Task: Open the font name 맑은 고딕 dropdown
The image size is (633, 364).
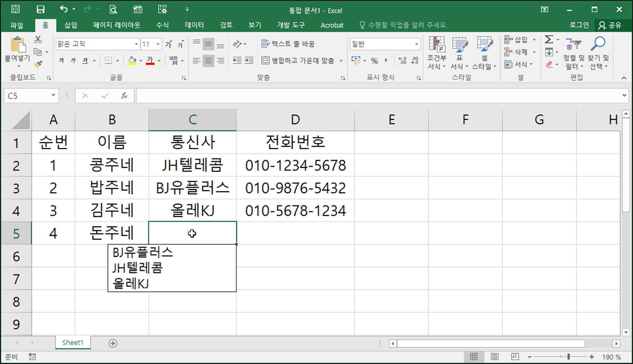Action: click(x=136, y=44)
